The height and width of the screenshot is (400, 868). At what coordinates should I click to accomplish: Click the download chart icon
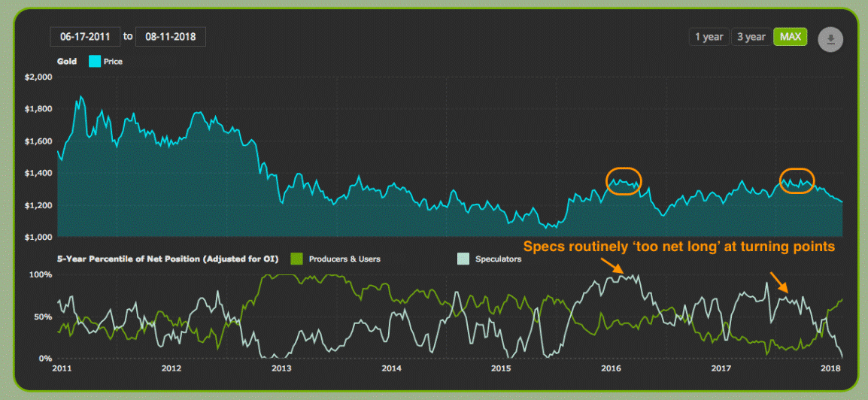point(830,39)
